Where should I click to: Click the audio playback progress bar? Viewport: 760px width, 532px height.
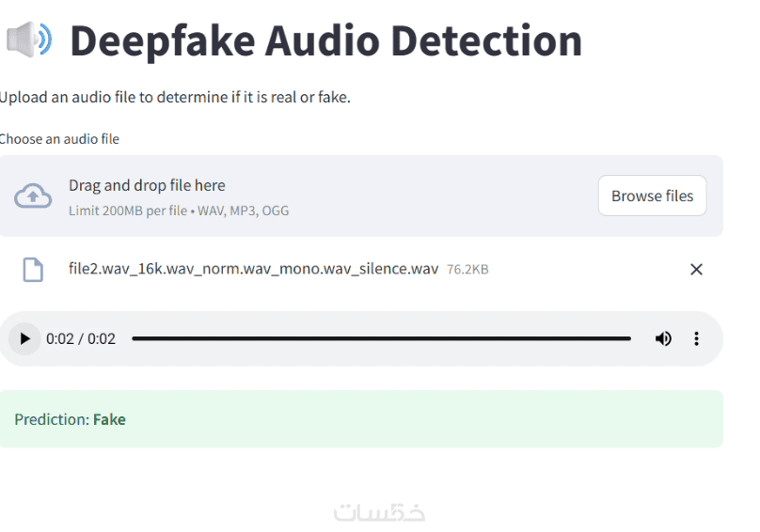tap(381, 338)
